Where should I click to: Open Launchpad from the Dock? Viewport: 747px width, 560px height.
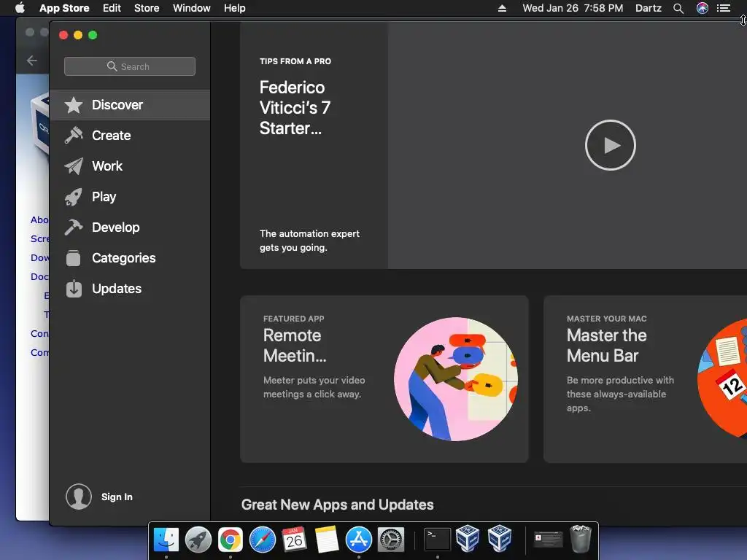(198, 540)
